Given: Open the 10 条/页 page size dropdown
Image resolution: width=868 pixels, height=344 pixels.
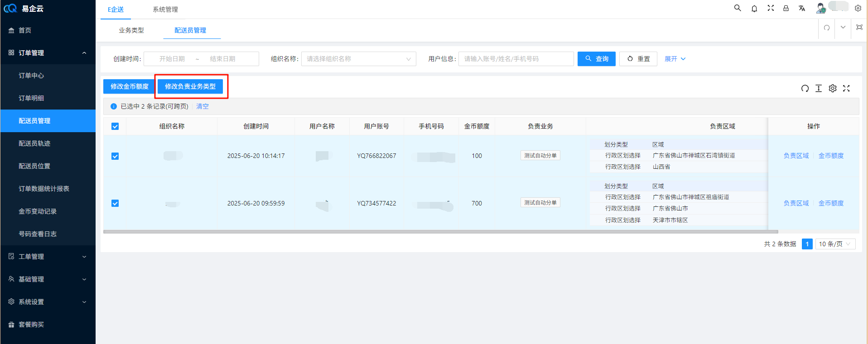Looking at the screenshot, I should (835, 244).
